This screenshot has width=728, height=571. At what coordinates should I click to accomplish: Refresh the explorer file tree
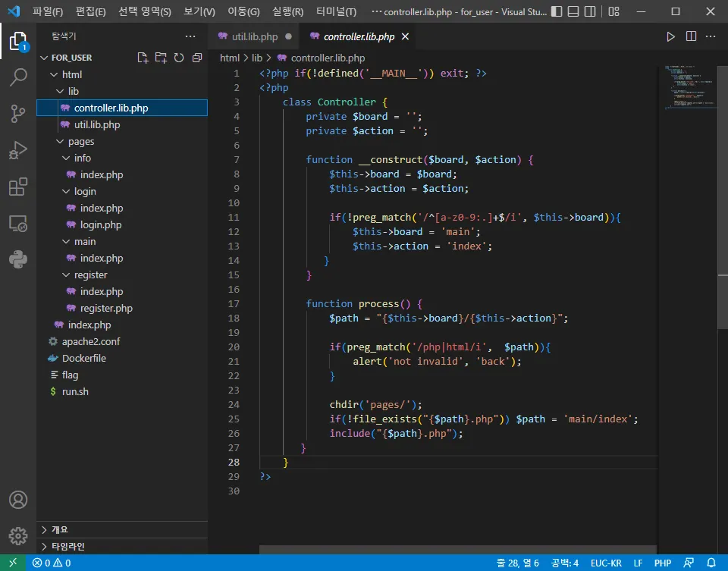pyautogui.click(x=179, y=58)
